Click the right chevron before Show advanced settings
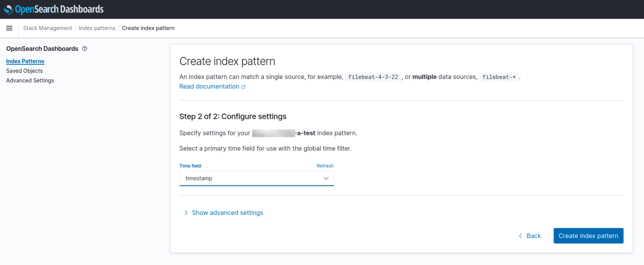Screen dimensions: 644x265 click(x=186, y=213)
